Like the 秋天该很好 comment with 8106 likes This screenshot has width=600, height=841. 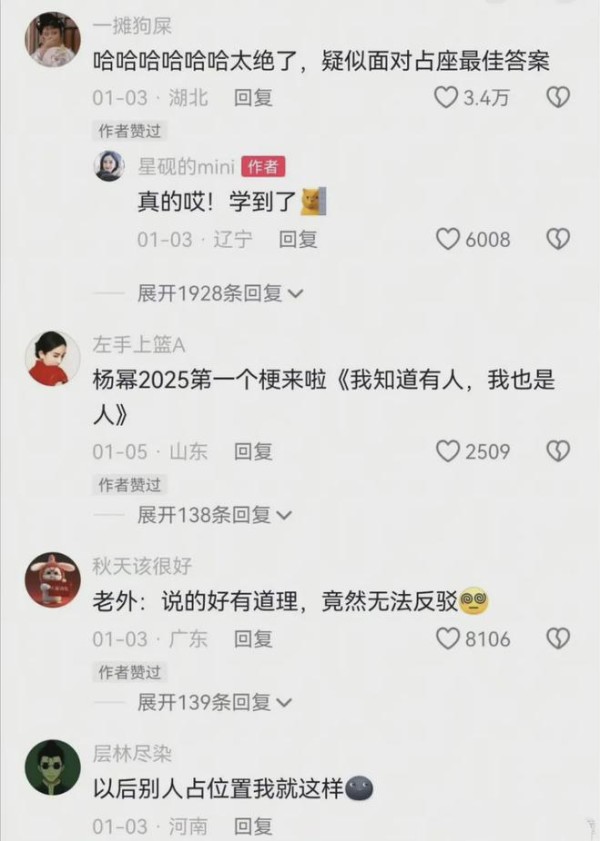(x=448, y=639)
